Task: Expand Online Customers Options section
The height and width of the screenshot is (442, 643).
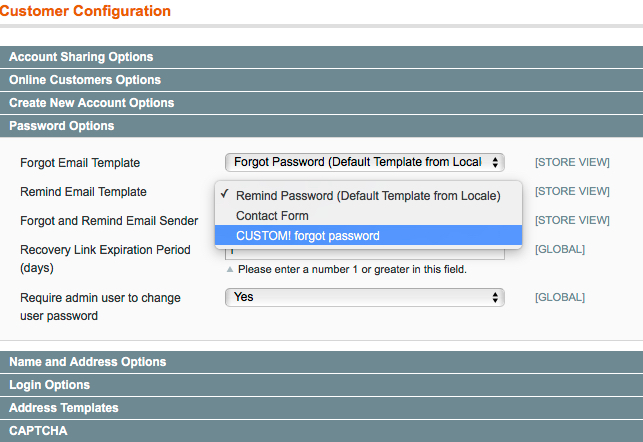Action: click(322, 80)
